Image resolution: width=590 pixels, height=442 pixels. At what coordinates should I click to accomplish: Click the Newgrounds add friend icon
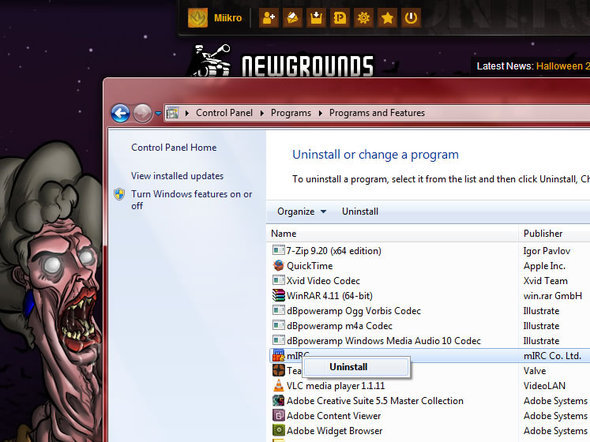269,18
